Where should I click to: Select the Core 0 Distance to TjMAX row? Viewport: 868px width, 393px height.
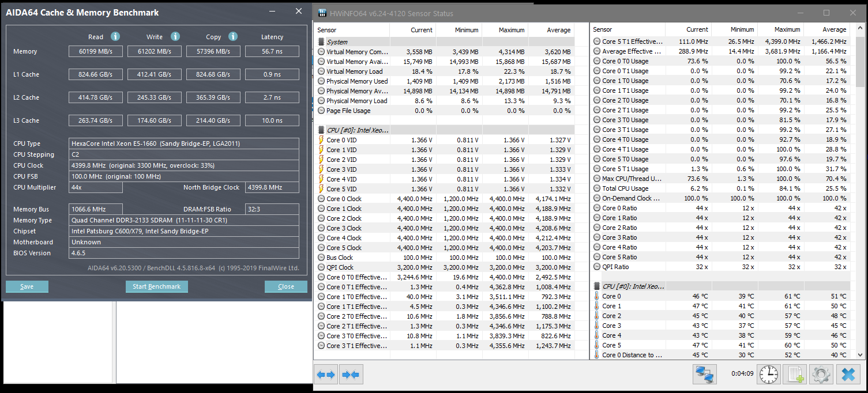point(720,355)
